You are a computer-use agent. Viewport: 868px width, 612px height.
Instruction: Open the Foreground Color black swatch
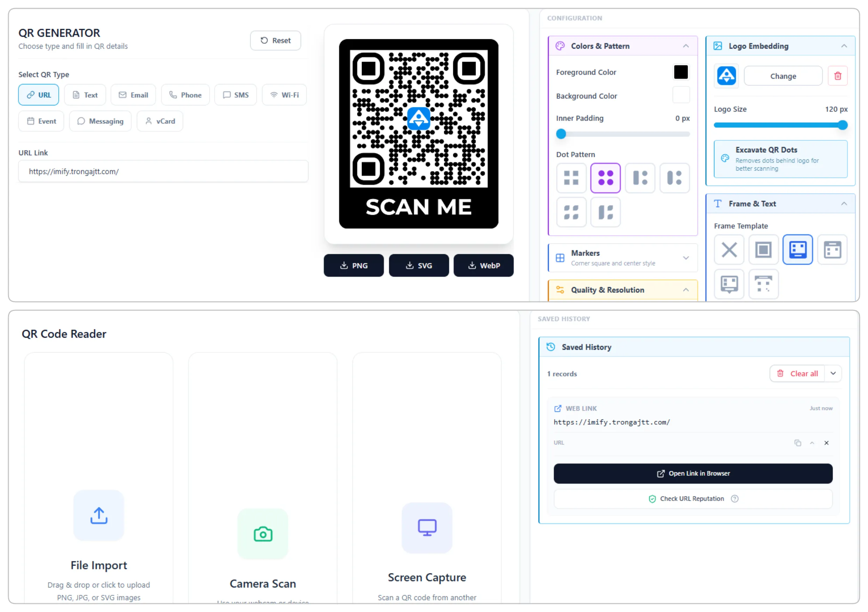681,72
